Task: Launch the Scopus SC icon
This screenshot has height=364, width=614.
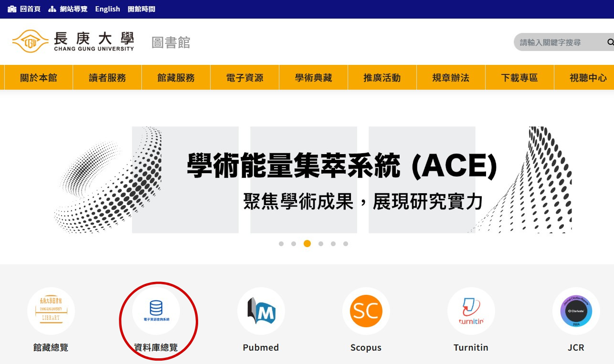Action: click(x=366, y=311)
